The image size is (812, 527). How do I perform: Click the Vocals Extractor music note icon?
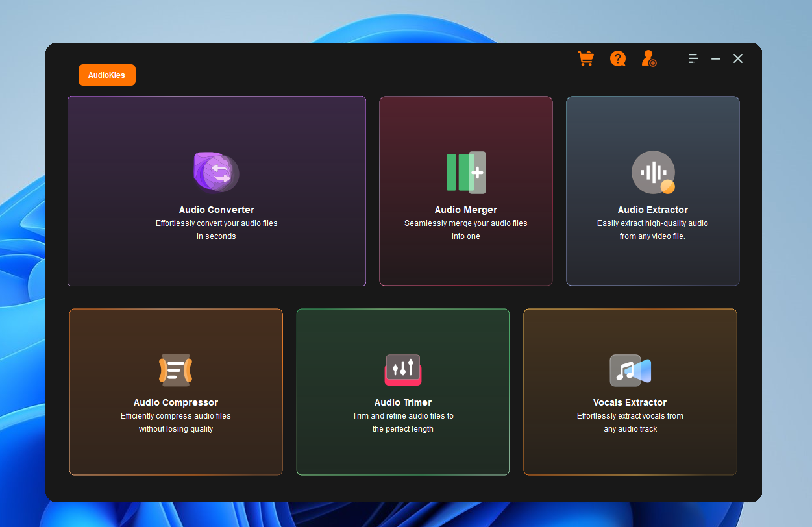(x=630, y=370)
